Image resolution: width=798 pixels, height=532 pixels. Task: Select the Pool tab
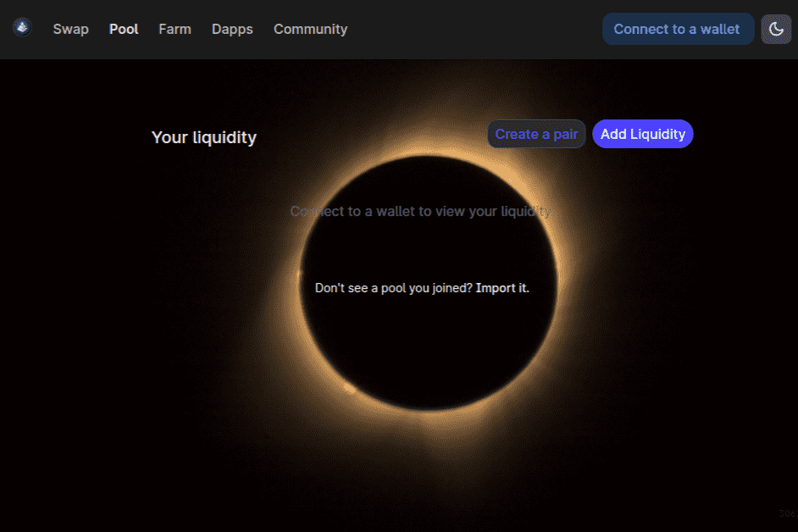(x=124, y=29)
